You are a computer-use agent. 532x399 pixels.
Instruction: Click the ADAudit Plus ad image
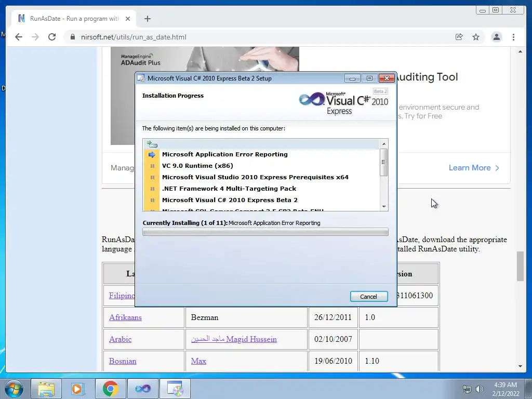pyautogui.click(x=205, y=96)
